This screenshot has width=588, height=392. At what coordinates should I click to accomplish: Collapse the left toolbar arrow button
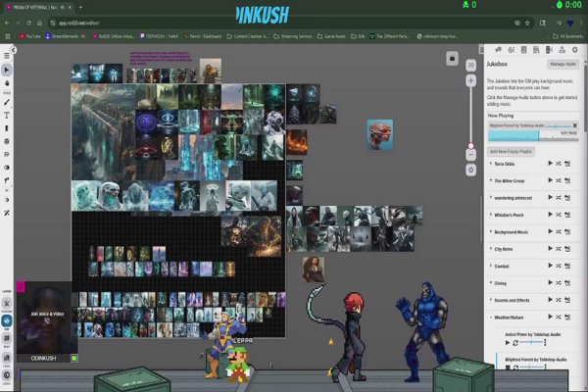click(x=13, y=50)
